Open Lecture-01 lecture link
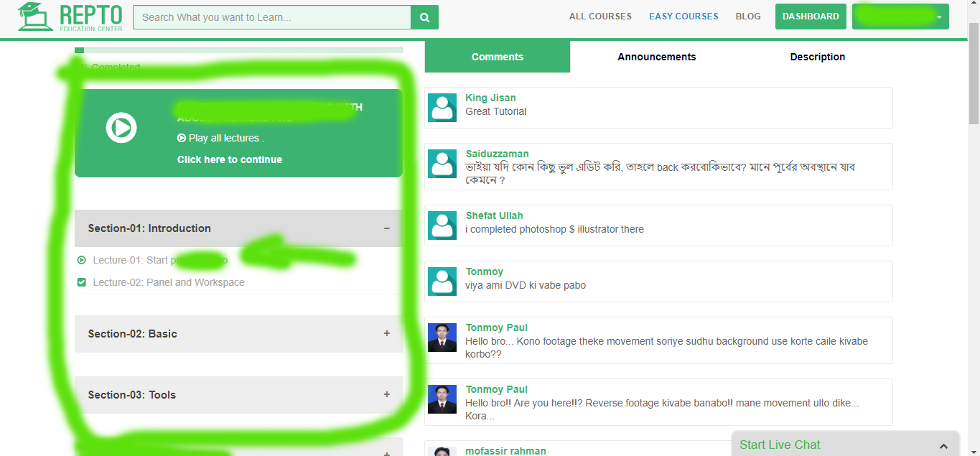 160,260
